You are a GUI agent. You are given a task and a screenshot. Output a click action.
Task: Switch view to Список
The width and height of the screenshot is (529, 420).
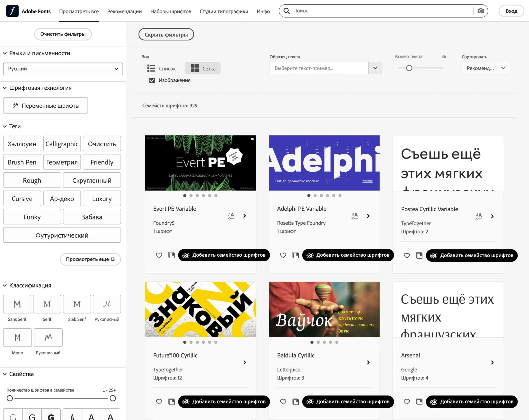161,68
